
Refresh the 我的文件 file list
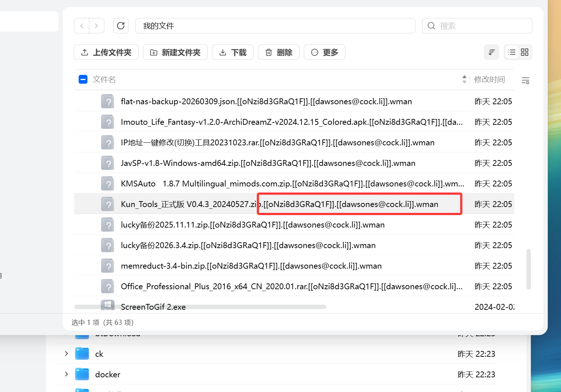click(x=121, y=26)
